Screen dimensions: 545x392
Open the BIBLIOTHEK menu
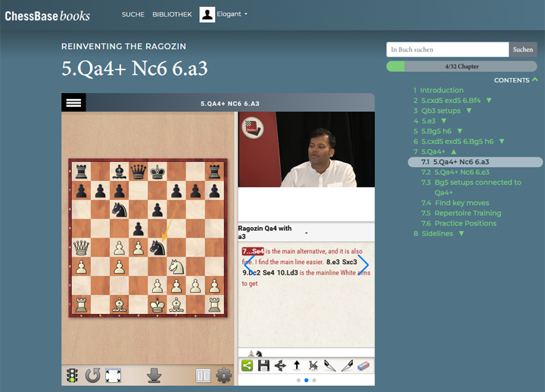[172, 14]
